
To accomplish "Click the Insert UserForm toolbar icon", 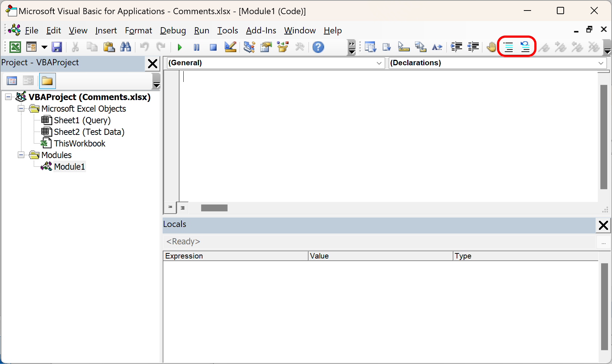I will tap(32, 47).
